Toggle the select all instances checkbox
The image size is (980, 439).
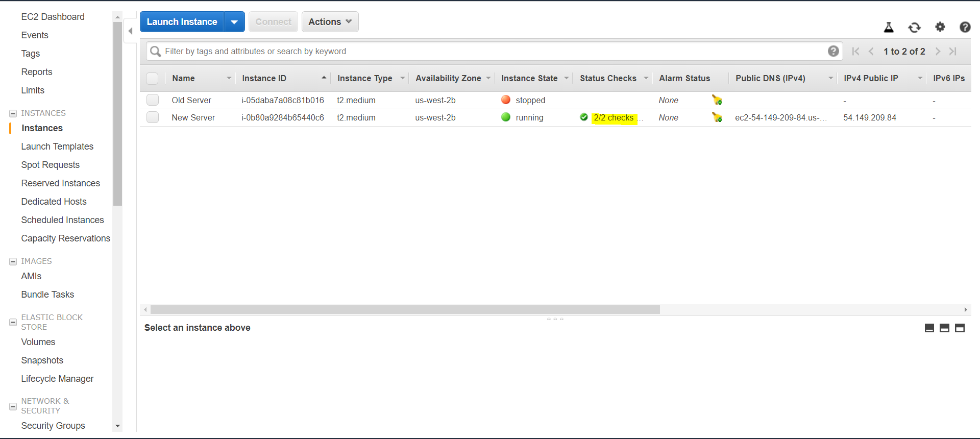tap(152, 79)
